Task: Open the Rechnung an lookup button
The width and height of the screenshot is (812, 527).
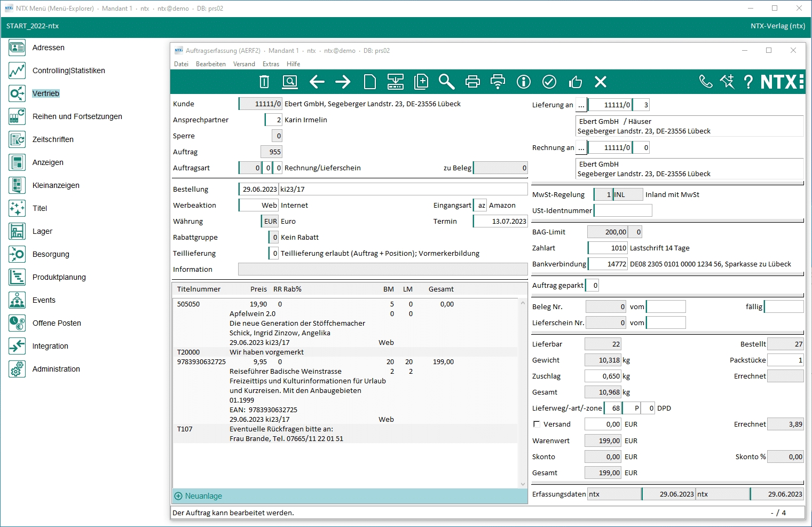Action: [581, 148]
